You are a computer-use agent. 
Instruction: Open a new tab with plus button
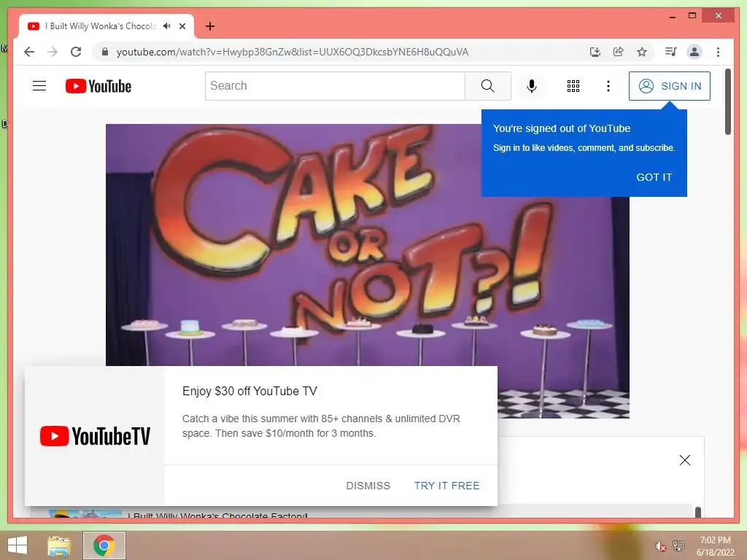click(x=210, y=26)
